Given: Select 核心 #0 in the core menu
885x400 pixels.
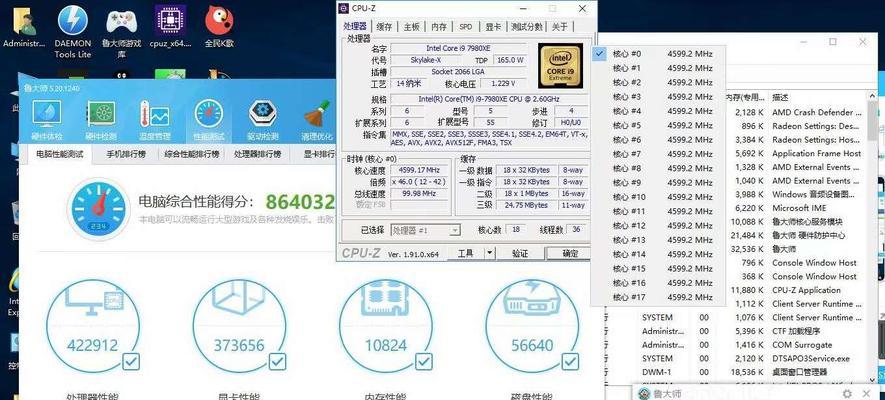Looking at the screenshot, I should 658,54.
